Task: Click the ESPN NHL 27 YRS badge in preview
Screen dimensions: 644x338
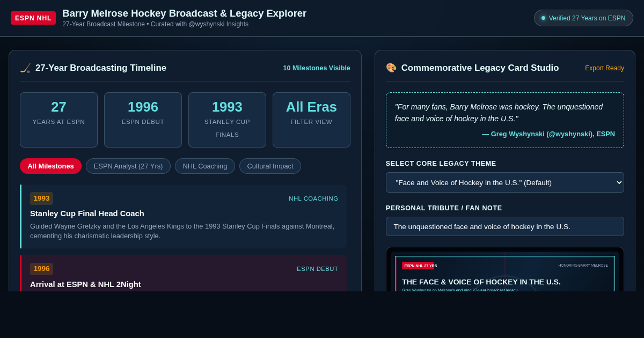Action: click(418, 266)
